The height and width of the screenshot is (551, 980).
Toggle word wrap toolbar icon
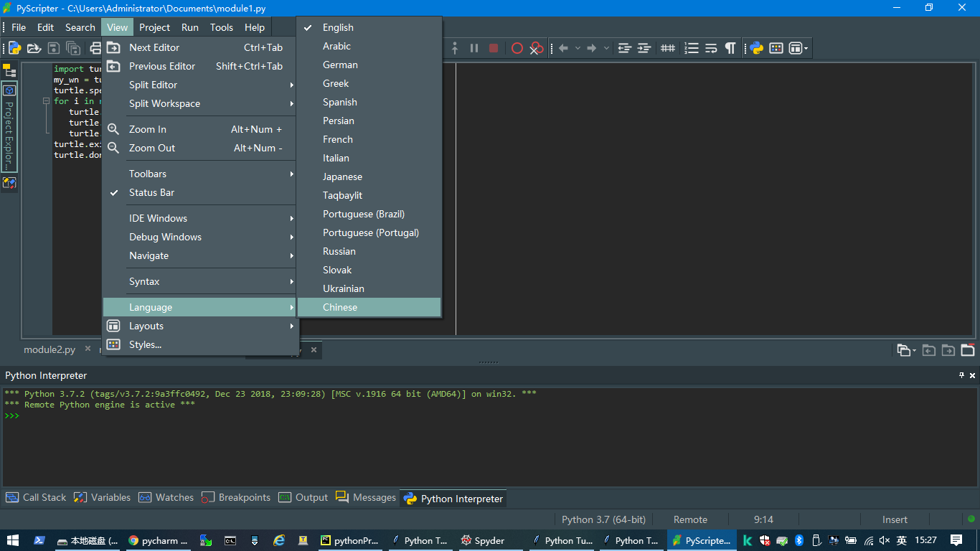tap(711, 48)
